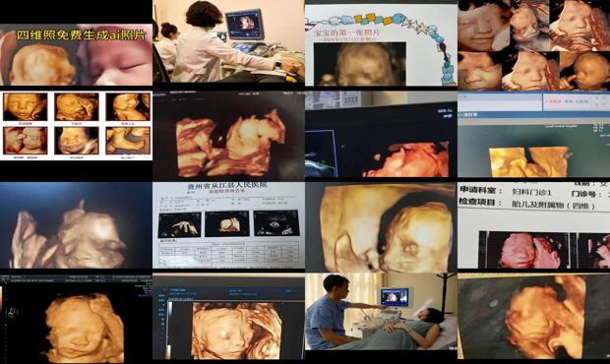Open the 贵州省从江县人民医院 report thumbnail
610x364 pixels.
(228, 225)
